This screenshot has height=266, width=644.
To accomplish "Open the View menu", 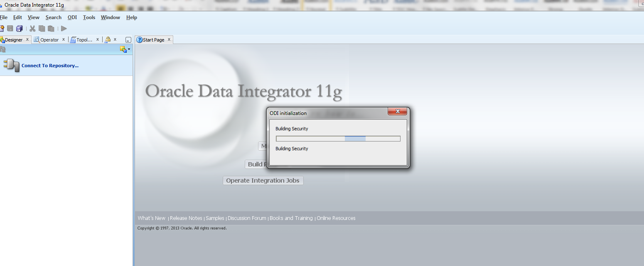I will tap(34, 17).
